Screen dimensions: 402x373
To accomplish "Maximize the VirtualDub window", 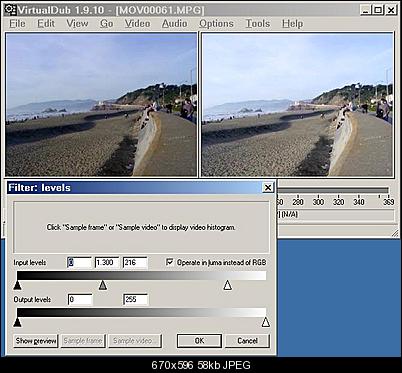I will 378,10.
